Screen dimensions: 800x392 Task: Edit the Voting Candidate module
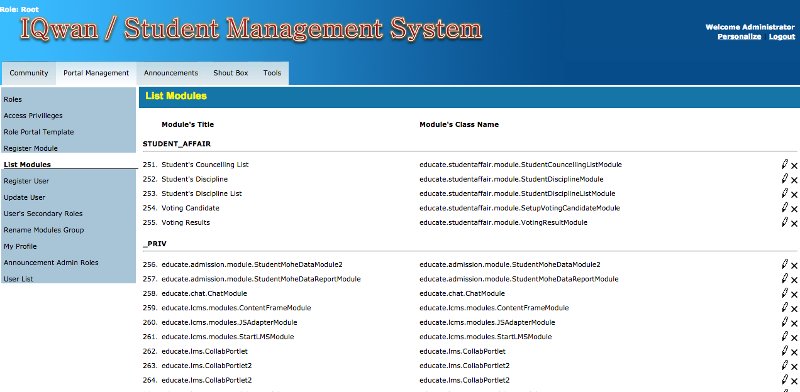pyautogui.click(x=785, y=207)
